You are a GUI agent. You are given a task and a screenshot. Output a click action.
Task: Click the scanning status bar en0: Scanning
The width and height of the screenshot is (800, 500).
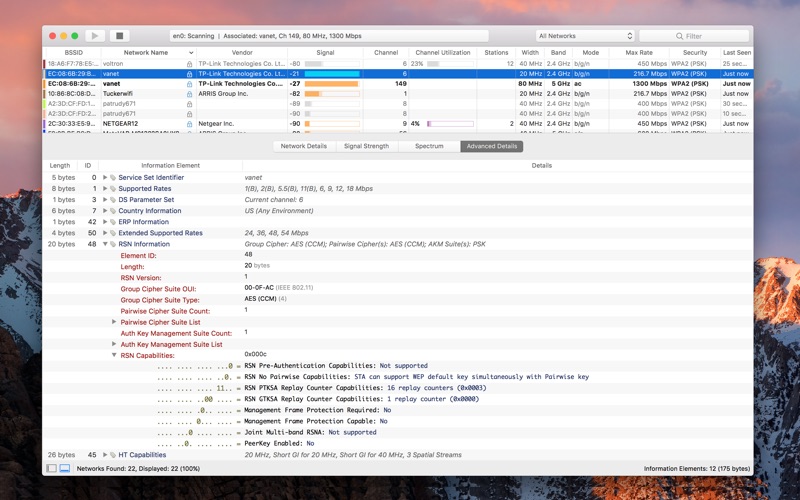[x=329, y=36]
